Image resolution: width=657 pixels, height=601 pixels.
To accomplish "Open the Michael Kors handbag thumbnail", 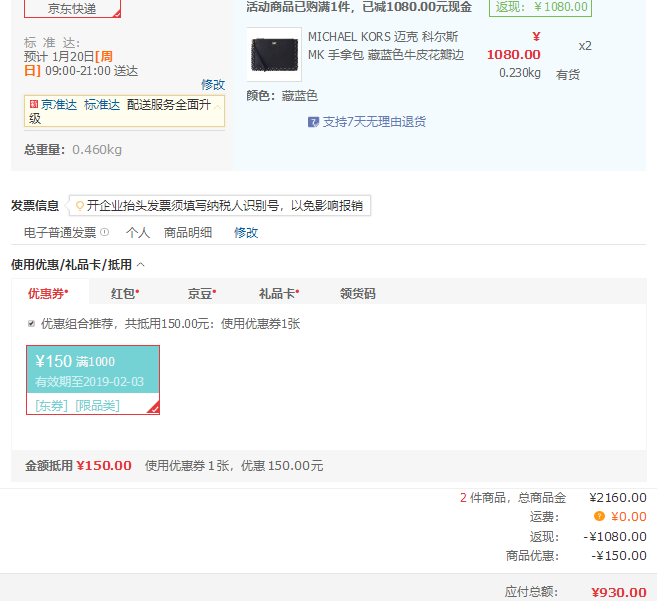I will click(274, 54).
